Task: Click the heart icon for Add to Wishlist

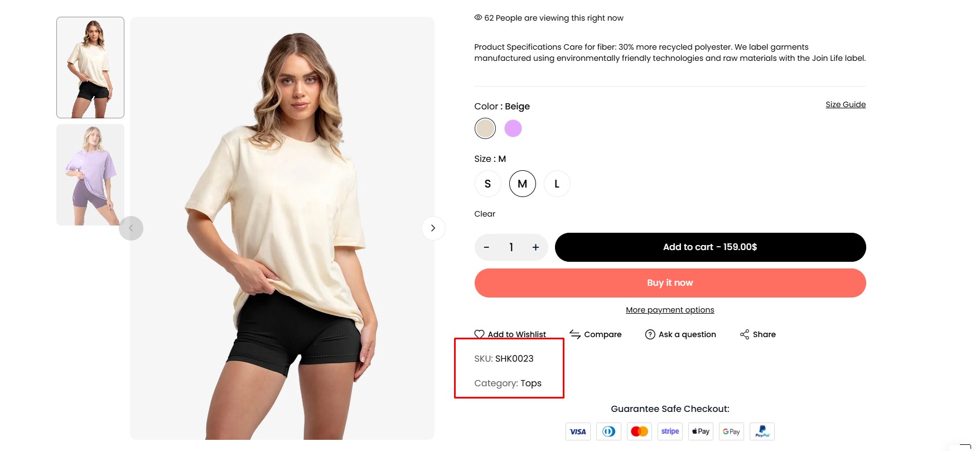Action: tap(479, 334)
